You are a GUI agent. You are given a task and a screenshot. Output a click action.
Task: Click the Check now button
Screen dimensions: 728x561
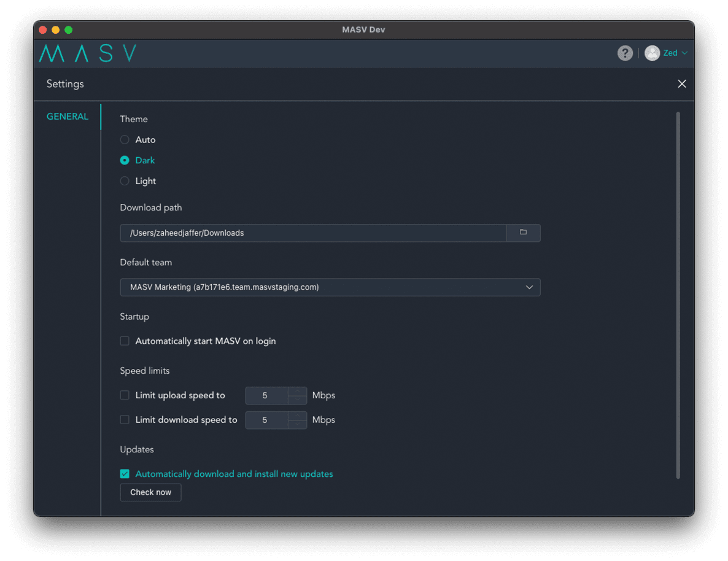(x=150, y=492)
